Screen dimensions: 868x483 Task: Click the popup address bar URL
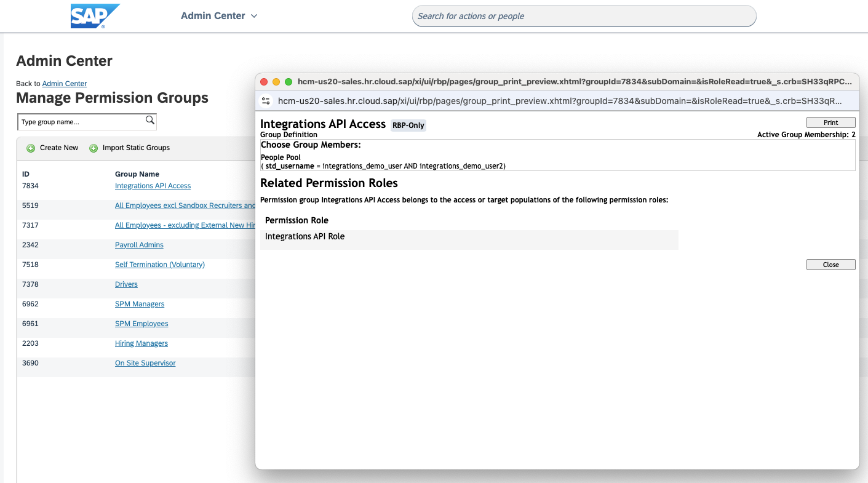(560, 102)
